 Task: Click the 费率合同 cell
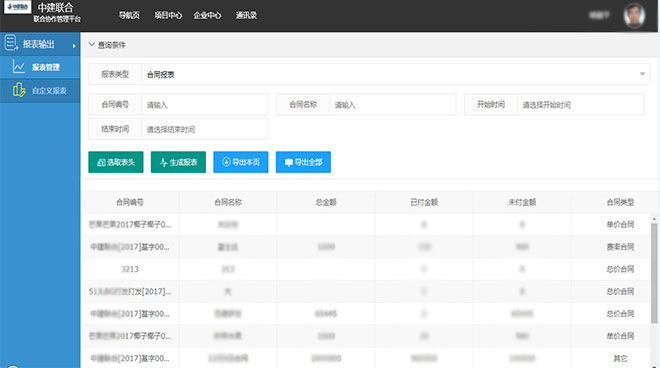click(x=620, y=247)
